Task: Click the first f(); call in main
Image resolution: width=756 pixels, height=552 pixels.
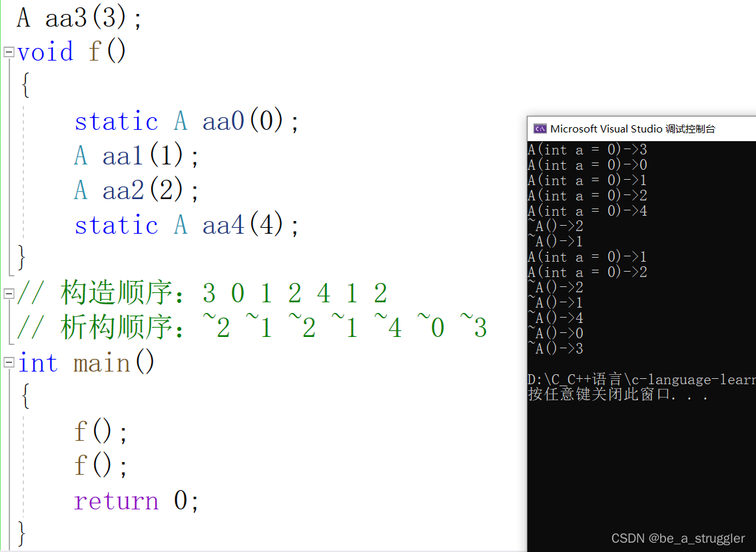Action: [101, 431]
